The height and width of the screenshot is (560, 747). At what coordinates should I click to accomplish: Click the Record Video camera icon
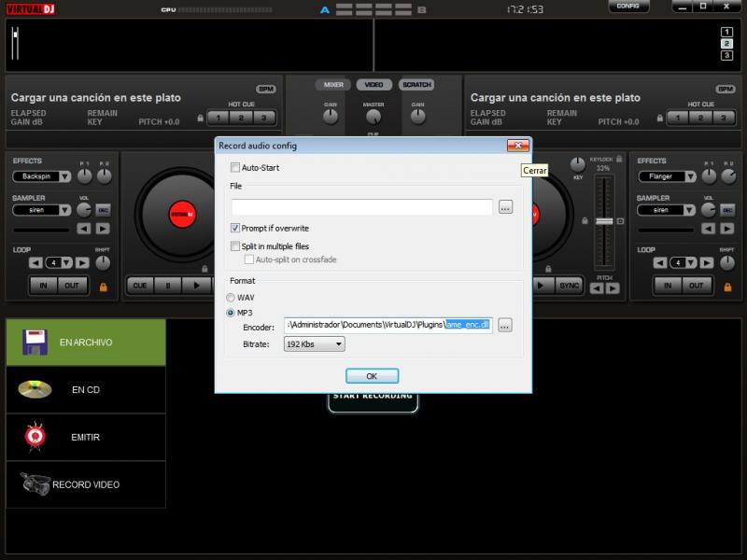[35, 483]
